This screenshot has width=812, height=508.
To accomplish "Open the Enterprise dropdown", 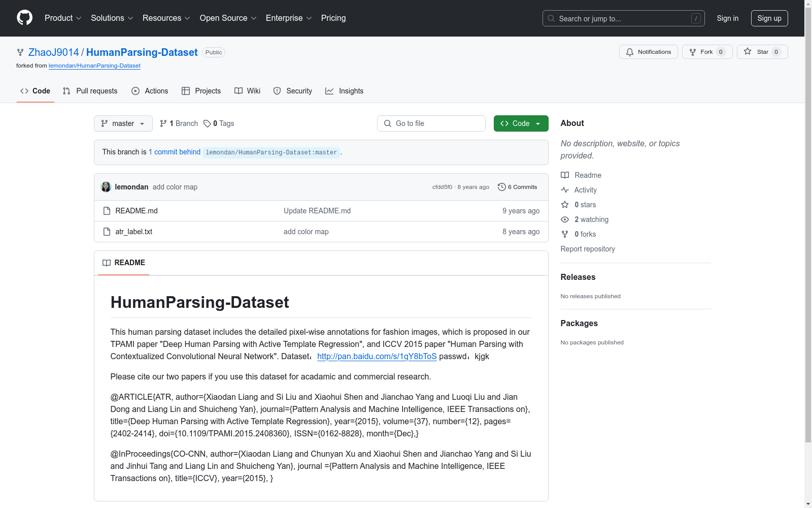I will click(x=289, y=18).
